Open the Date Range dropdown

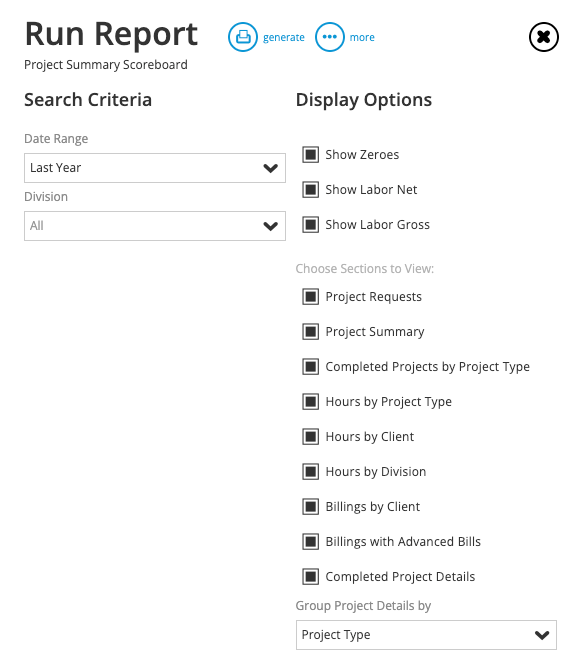(155, 168)
